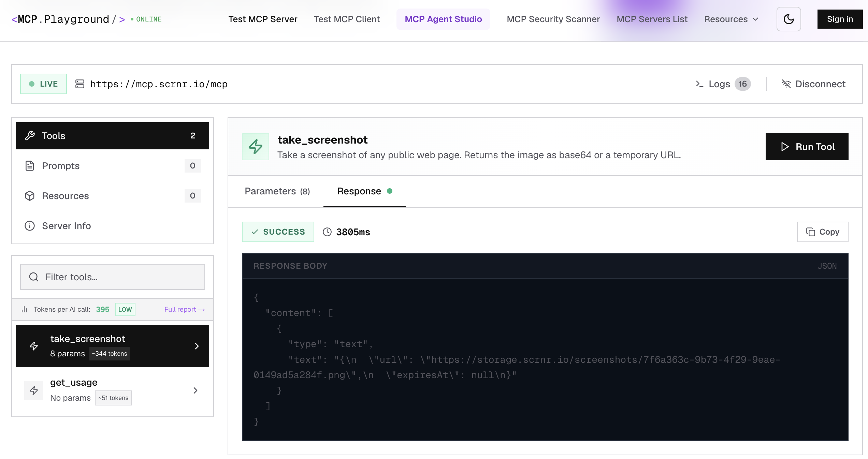Click the Sign in button
Viewport: 868px width, 459px height.
840,19
